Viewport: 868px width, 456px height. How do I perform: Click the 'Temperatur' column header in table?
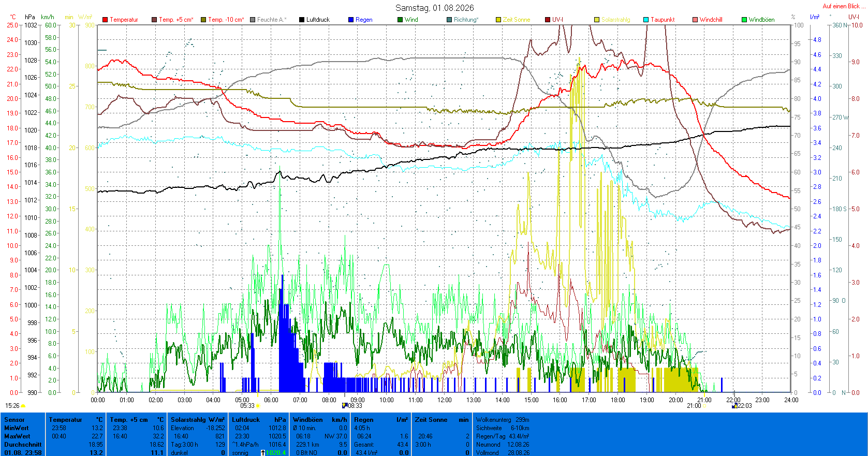(x=66, y=420)
